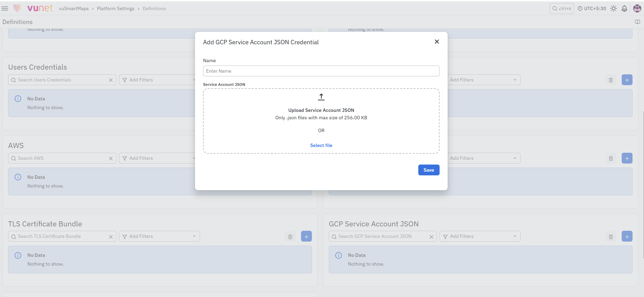
Task: Click the TLS Certificate Bundle heading
Action: (x=45, y=224)
